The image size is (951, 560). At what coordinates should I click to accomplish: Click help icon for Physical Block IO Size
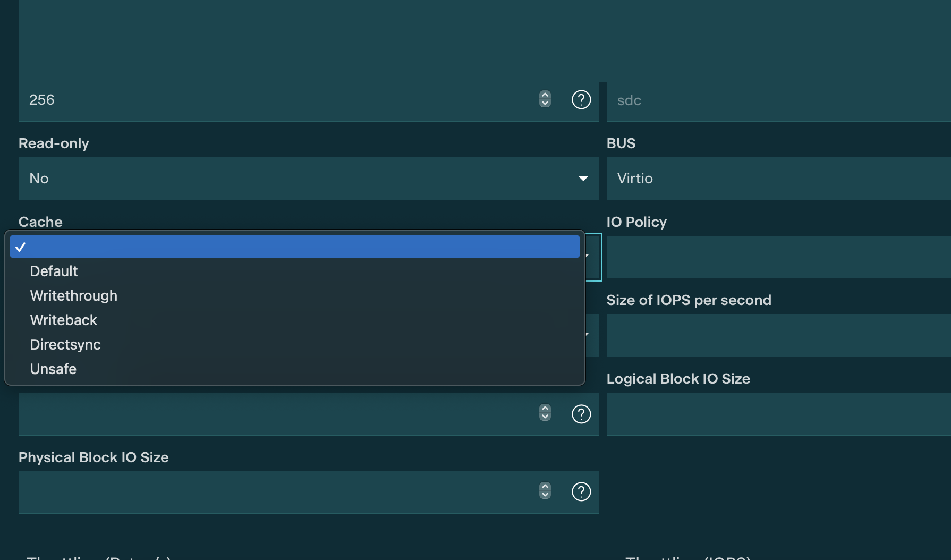581,491
